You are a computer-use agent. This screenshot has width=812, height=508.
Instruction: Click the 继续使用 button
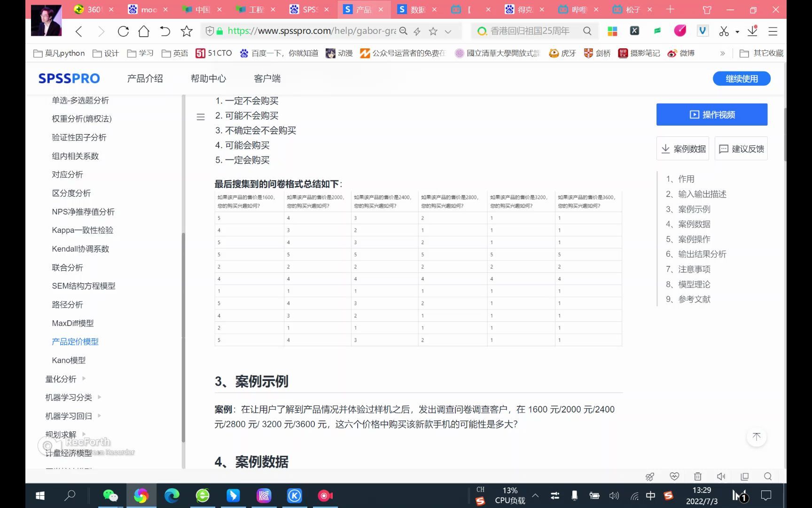pos(741,79)
